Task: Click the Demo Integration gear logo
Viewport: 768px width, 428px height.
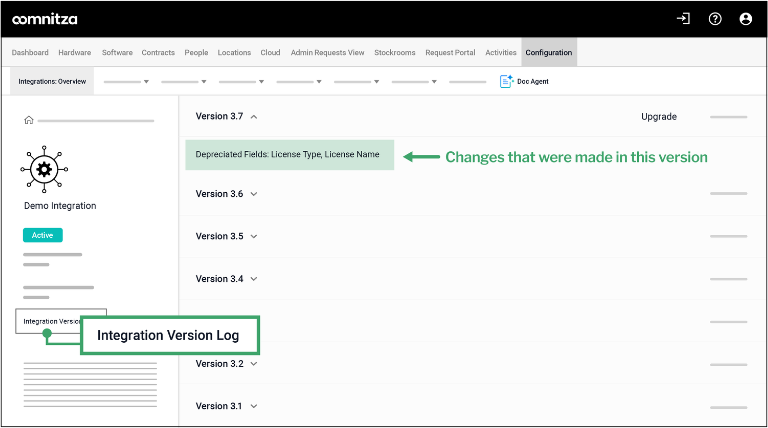Action: click(43, 169)
